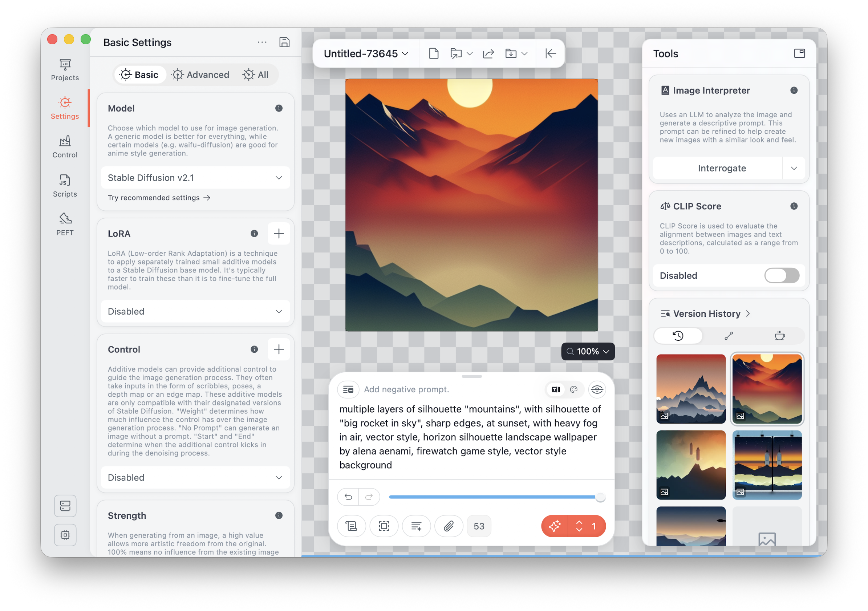868x611 pixels.
Task: Click the new document icon in toolbar
Action: (434, 54)
